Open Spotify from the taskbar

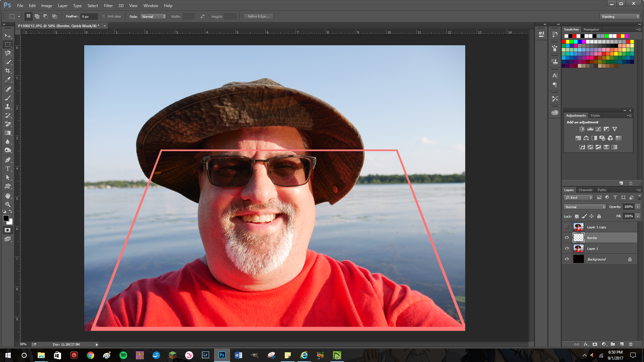tap(123, 355)
